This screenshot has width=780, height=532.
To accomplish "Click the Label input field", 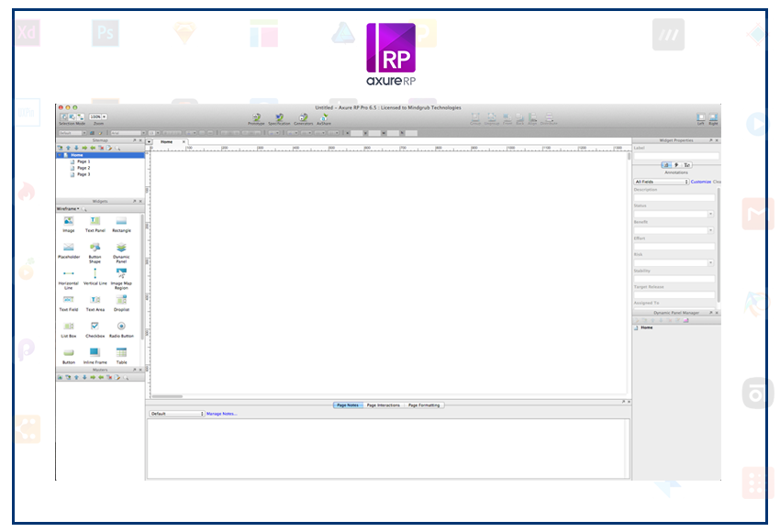I will tap(676, 156).
